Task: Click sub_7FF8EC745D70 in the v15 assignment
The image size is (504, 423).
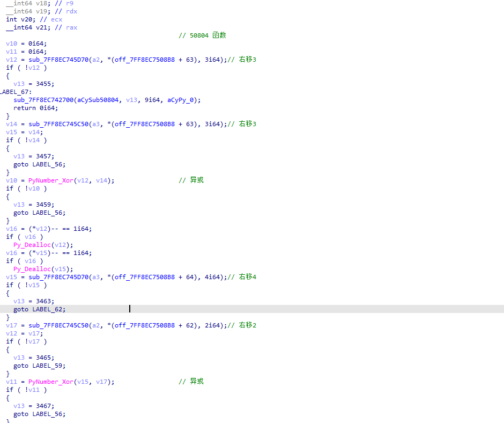Action: click(x=53, y=277)
